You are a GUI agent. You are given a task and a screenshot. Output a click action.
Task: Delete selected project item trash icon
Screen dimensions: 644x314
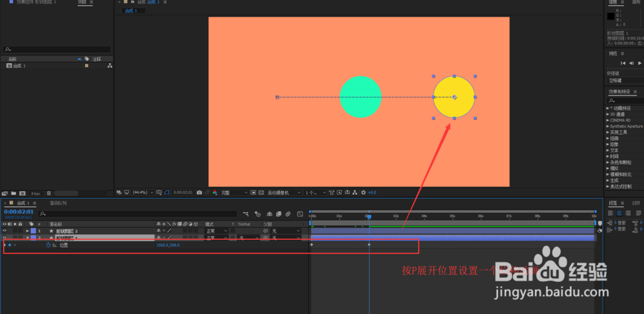pyautogui.click(x=49, y=193)
